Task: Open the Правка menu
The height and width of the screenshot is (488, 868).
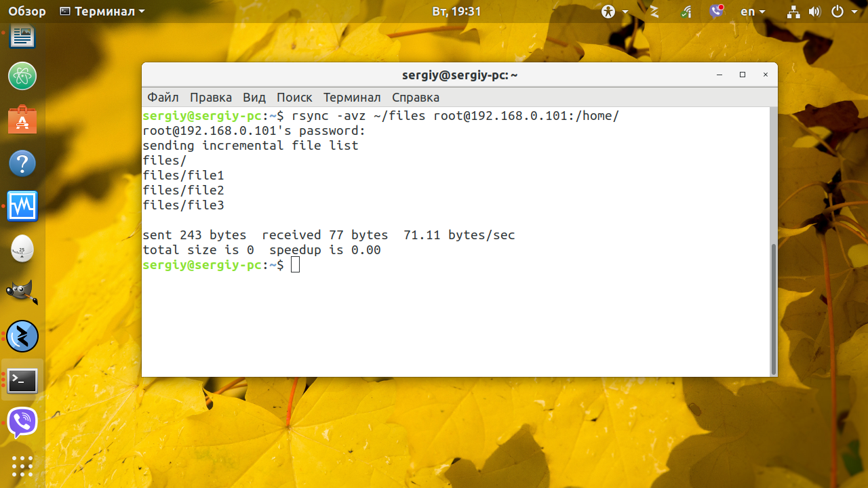Action: tap(211, 98)
